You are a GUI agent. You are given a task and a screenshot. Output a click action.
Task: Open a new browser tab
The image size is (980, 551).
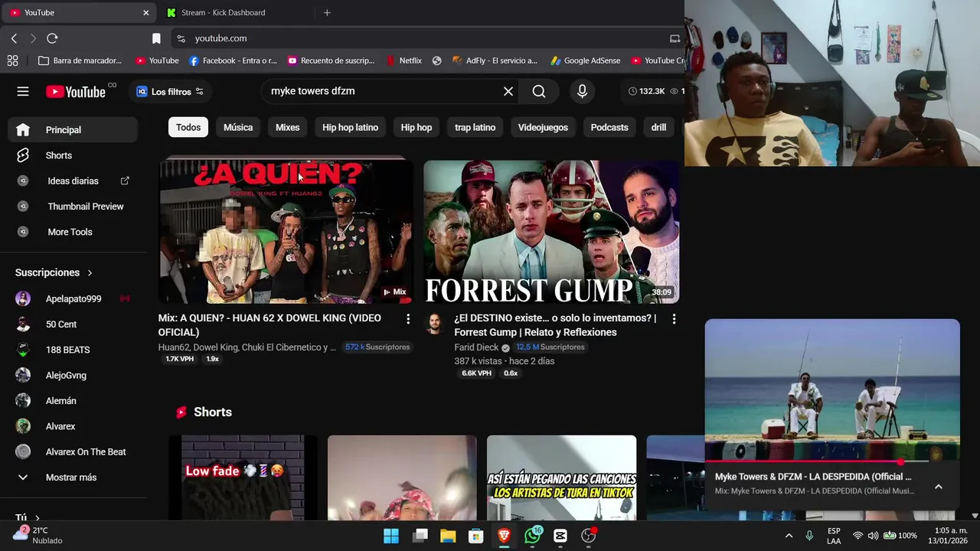327,12
